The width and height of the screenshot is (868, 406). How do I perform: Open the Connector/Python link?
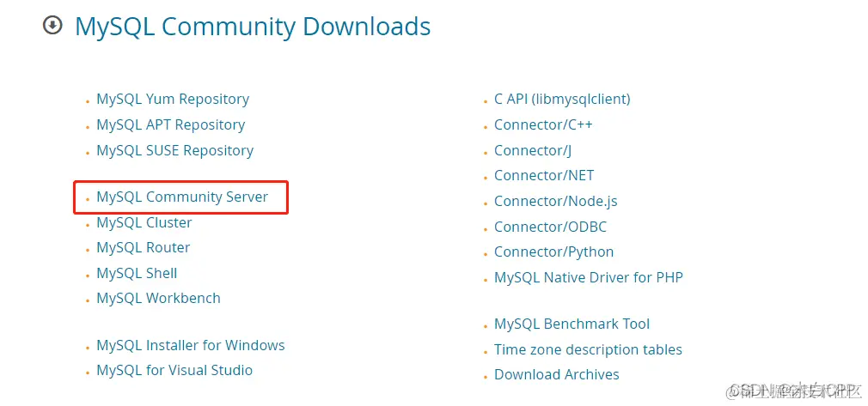click(x=553, y=252)
